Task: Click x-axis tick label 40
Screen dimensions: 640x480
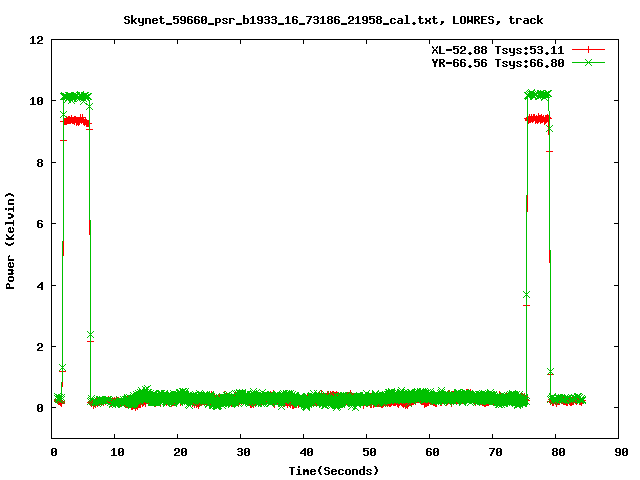Action: point(306,452)
